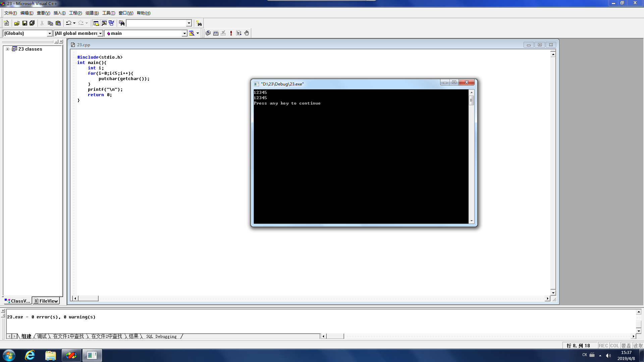Select the 调试 output tab
This screenshot has height=362, width=644.
42,336
